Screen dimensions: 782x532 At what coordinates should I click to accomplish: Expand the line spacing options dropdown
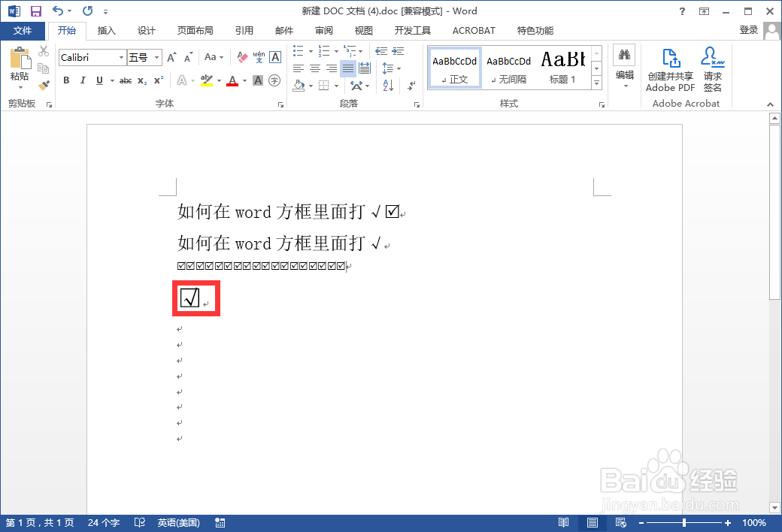coord(399,68)
